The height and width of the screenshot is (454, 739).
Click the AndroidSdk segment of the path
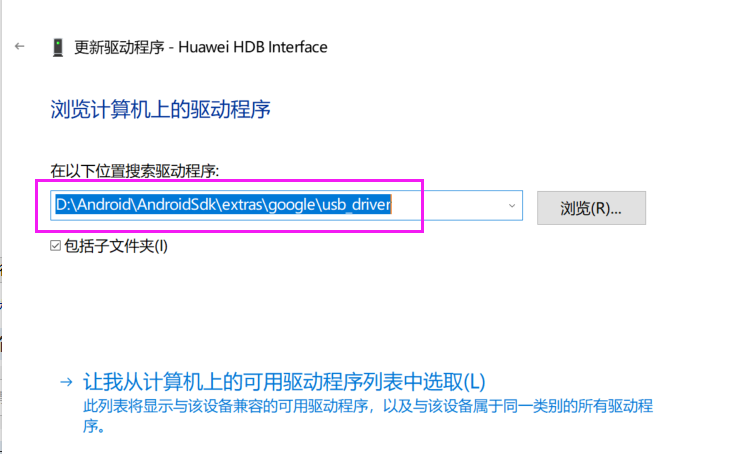coord(176,205)
